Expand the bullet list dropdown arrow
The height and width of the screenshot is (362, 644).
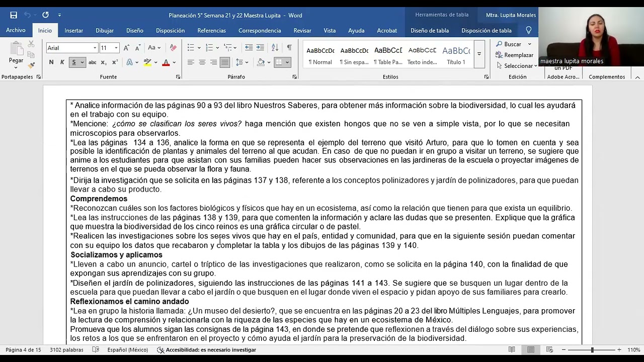(199, 48)
